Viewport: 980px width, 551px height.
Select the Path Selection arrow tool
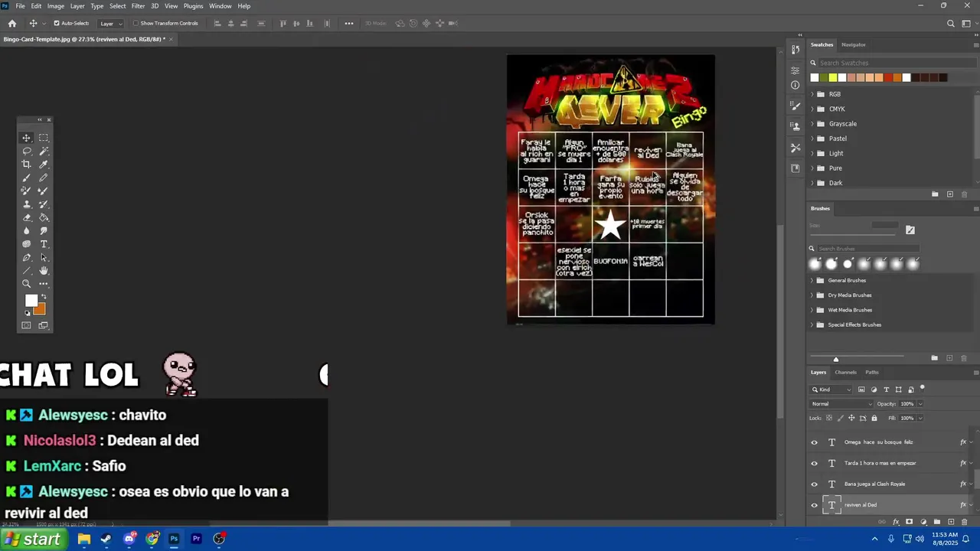(44, 258)
